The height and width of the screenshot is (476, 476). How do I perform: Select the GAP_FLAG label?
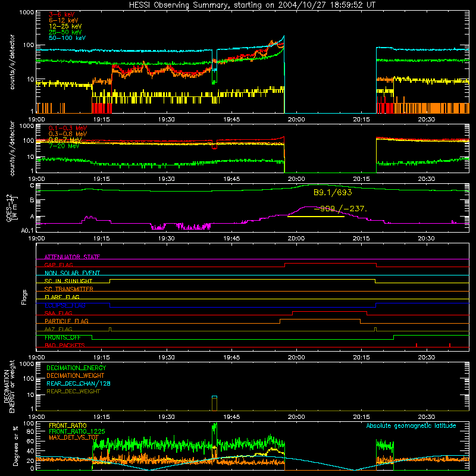pyautogui.click(x=58, y=265)
